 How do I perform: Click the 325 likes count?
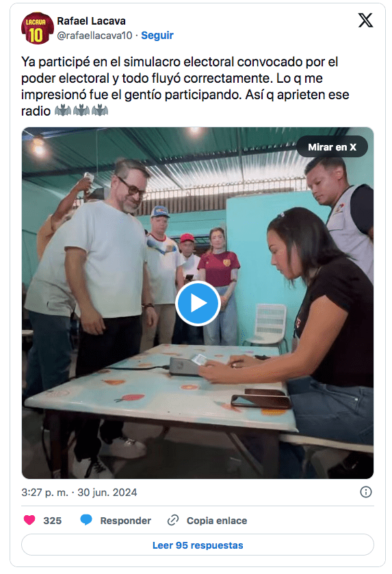pyautogui.click(x=53, y=521)
